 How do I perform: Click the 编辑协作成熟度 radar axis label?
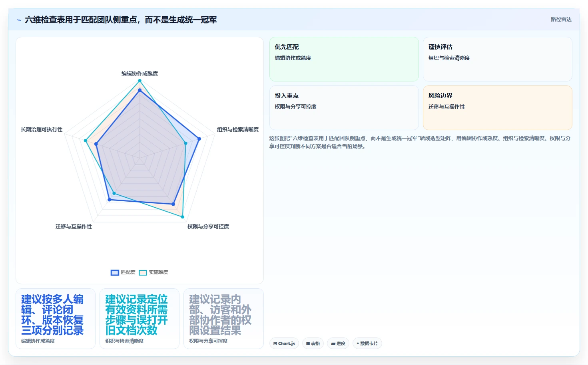(x=140, y=73)
